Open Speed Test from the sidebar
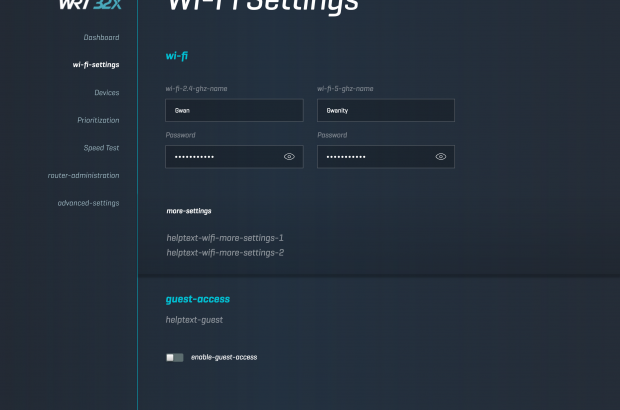 tap(101, 148)
